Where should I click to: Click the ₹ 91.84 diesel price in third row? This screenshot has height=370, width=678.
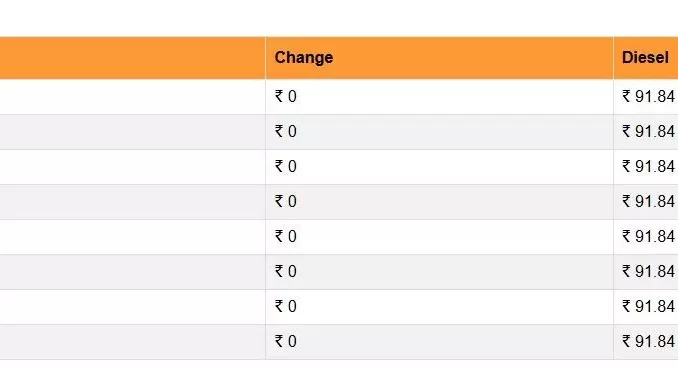tap(648, 166)
